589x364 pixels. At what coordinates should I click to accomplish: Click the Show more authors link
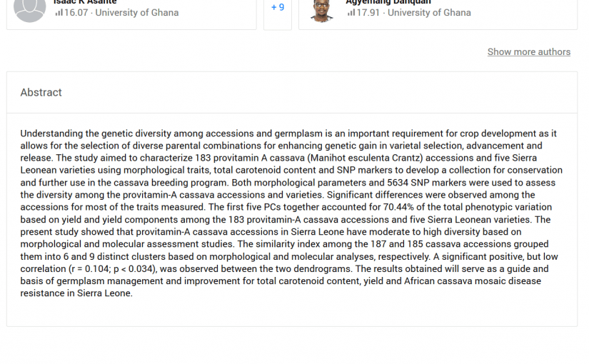(x=528, y=52)
